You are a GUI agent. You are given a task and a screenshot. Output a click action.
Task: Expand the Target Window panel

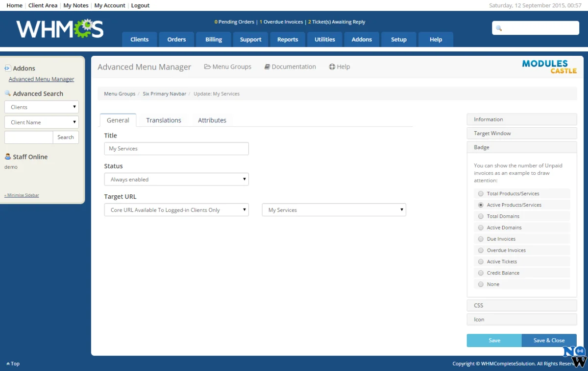tap(521, 133)
